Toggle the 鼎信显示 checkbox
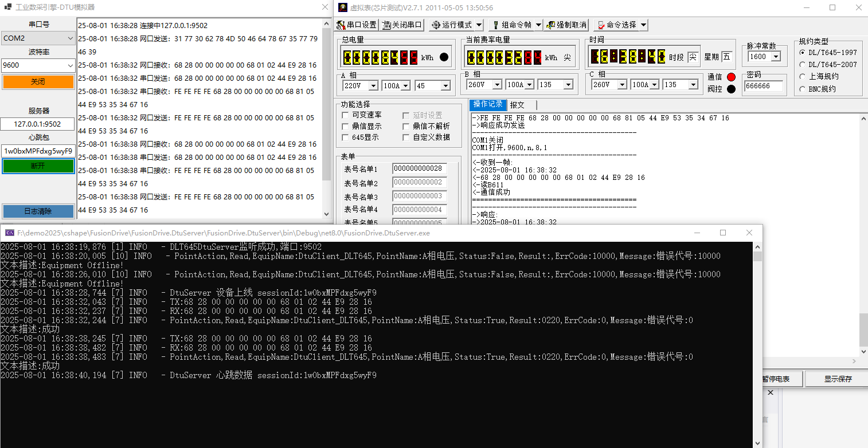The width and height of the screenshot is (868, 448). [345, 126]
